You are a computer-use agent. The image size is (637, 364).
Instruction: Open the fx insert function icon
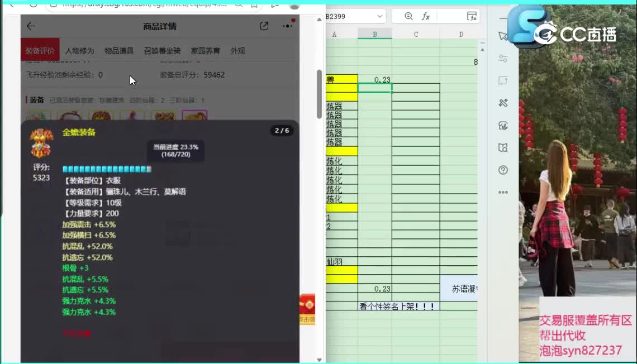426,16
